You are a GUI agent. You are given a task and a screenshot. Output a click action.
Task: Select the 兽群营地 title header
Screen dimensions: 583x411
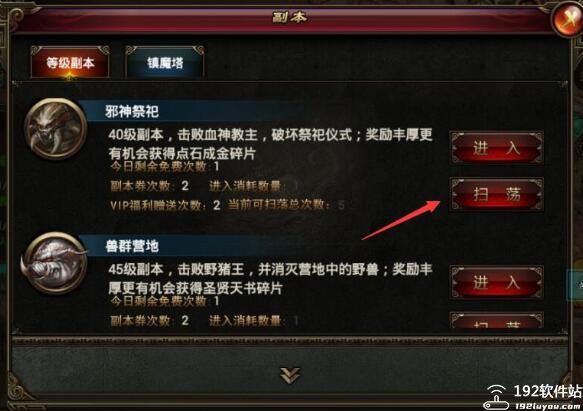pyautogui.click(x=132, y=246)
